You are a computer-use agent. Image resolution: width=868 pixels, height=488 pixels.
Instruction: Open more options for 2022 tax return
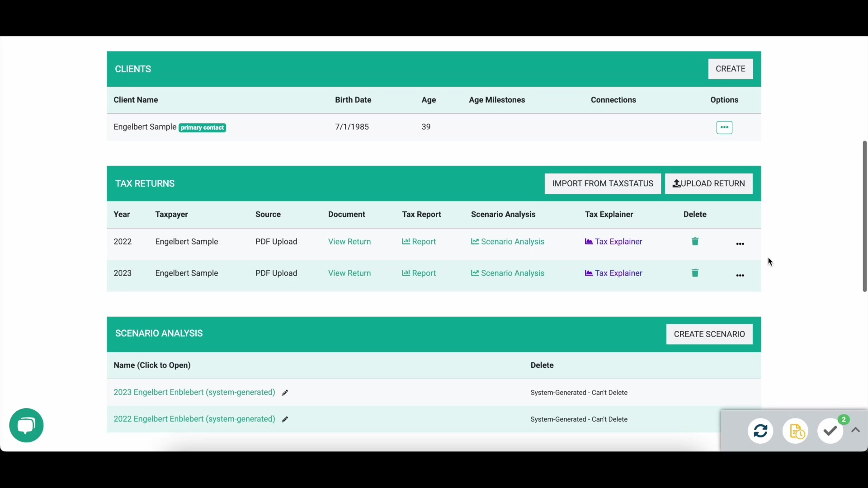pos(740,244)
